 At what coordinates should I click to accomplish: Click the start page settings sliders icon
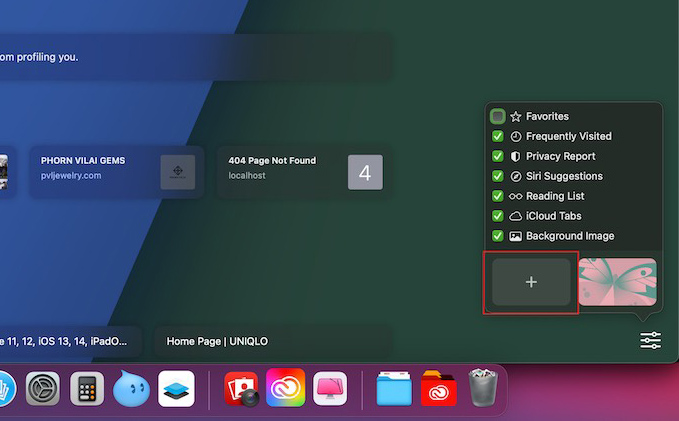(x=650, y=341)
